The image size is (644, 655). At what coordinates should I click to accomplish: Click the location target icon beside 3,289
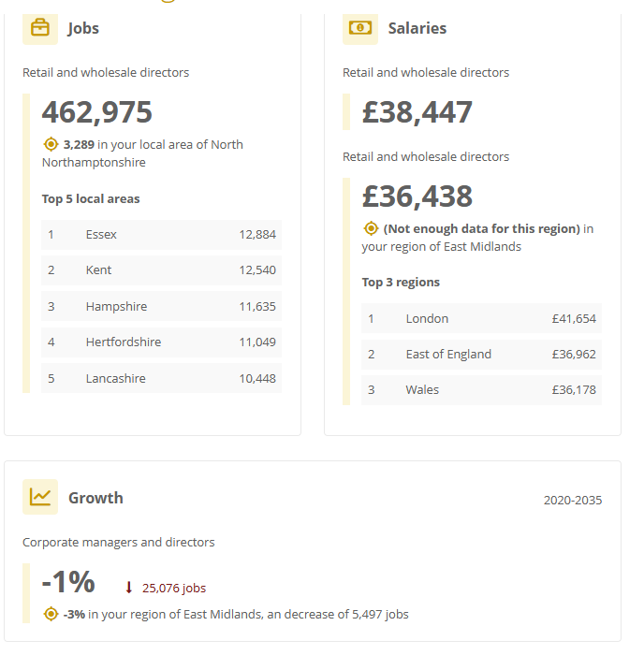click(x=51, y=144)
